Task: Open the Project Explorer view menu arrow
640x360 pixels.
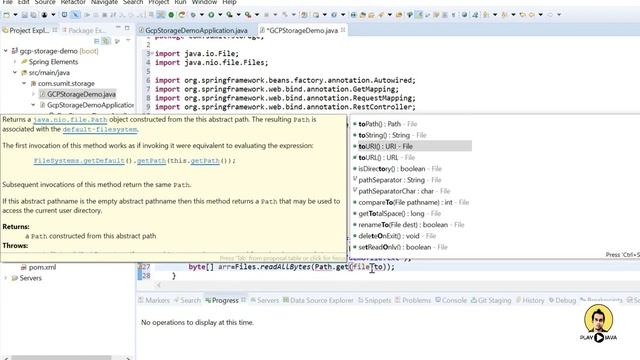Action: point(128,41)
